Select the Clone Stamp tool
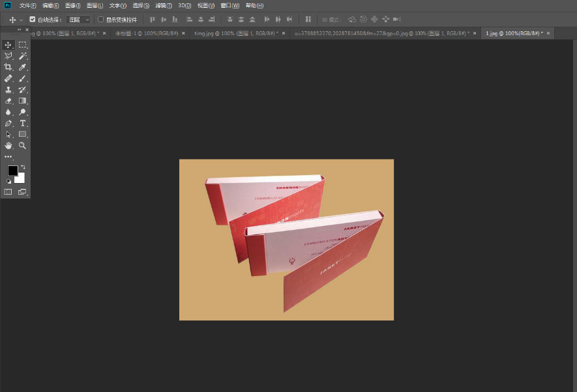The width and height of the screenshot is (577, 392). click(8, 90)
